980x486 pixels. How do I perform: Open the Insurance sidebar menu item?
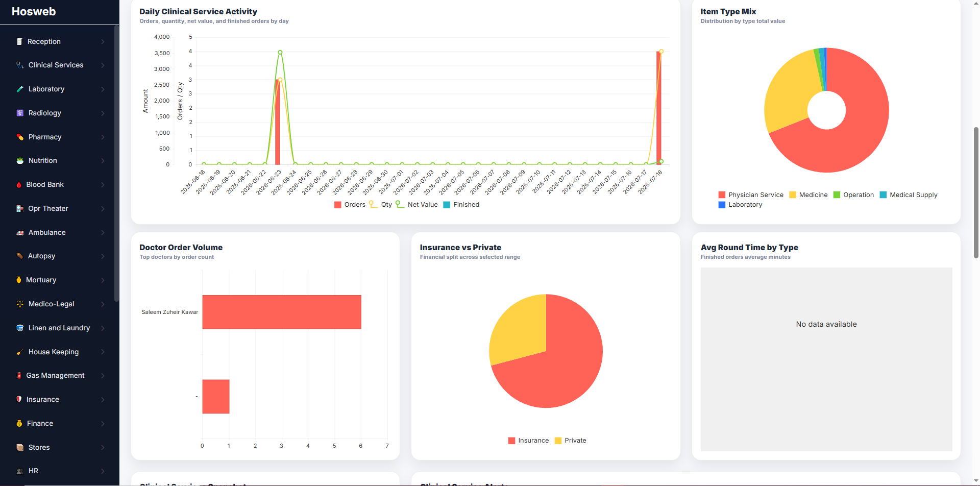point(60,400)
